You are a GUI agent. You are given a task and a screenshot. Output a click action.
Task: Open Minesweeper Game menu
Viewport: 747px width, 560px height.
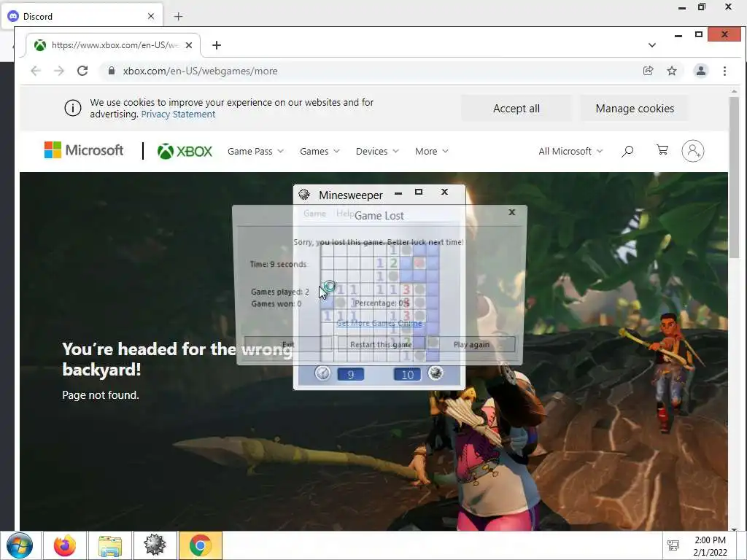[x=315, y=214]
